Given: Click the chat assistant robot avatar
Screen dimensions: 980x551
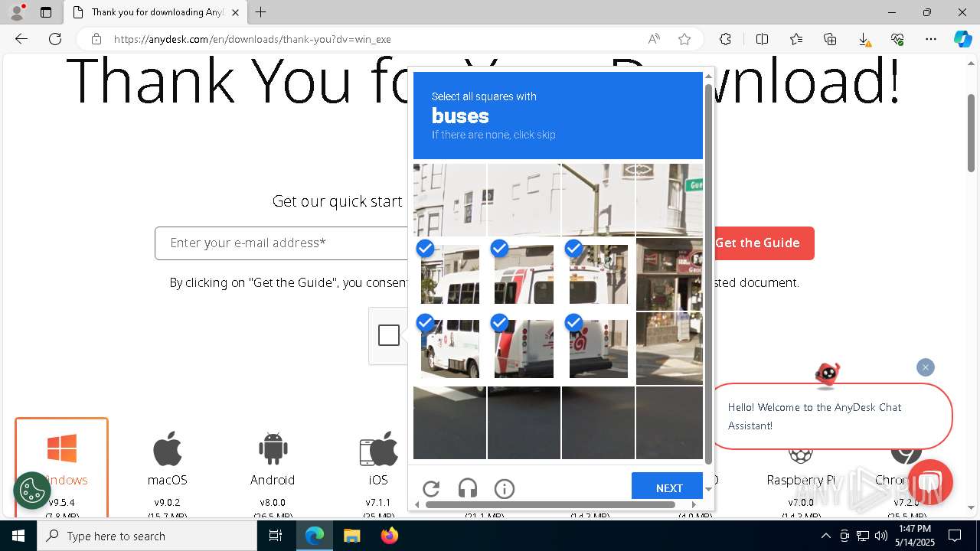Looking at the screenshot, I should 827,373.
